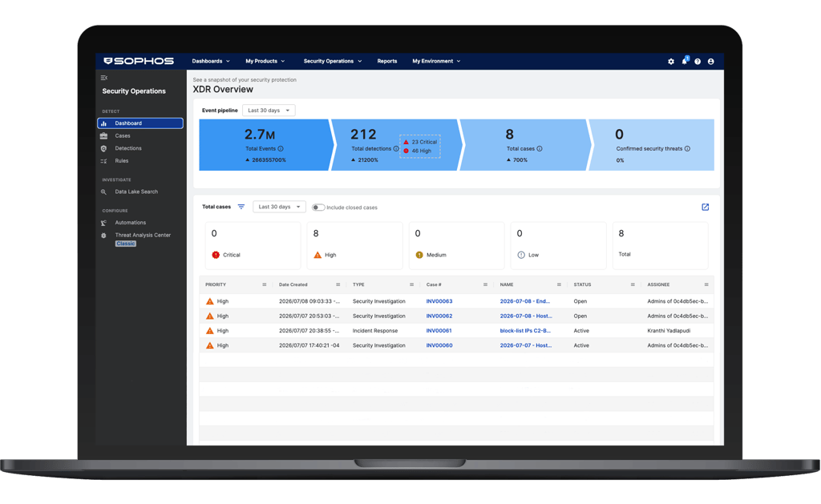Open case name 2026-07-08 - End...
The height and width of the screenshot is (504, 821).
(524, 301)
